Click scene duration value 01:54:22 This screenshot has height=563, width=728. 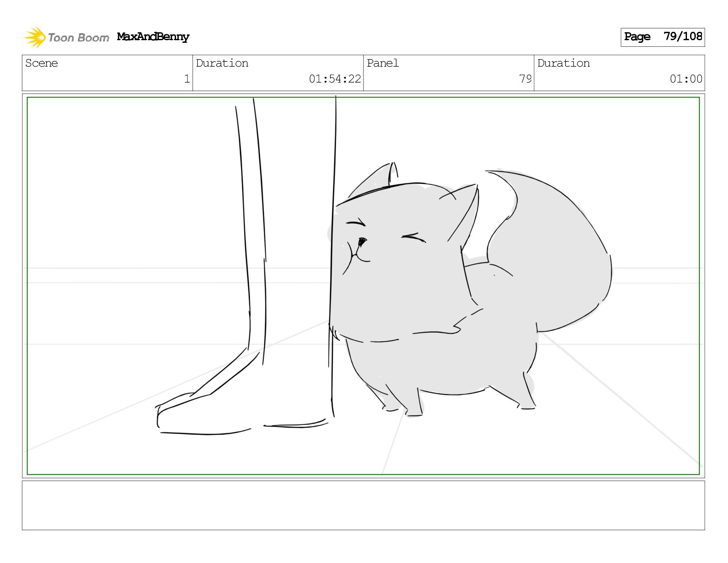tap(335, 79)
